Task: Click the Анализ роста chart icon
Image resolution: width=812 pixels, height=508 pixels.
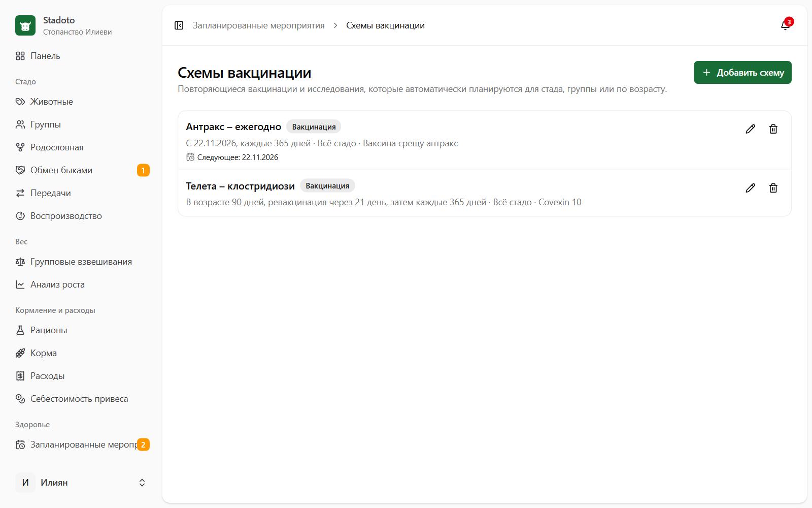Action: (20, 284)
